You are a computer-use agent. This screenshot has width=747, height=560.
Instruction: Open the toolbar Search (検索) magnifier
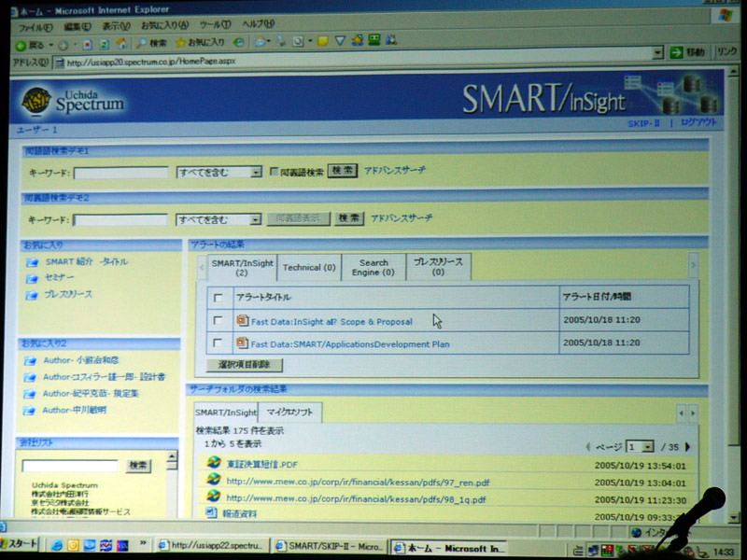pos(151,43)
